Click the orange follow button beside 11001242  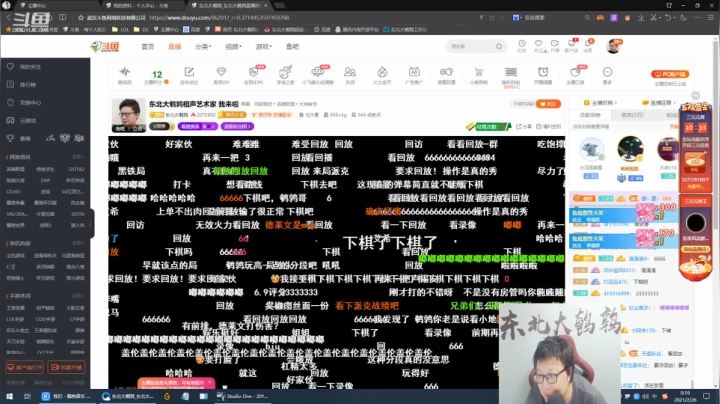tap(548, 104)
